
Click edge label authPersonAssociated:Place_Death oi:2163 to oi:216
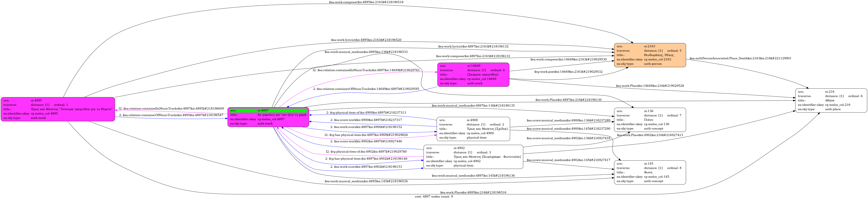pyautogui.click(x=740, y=59)
